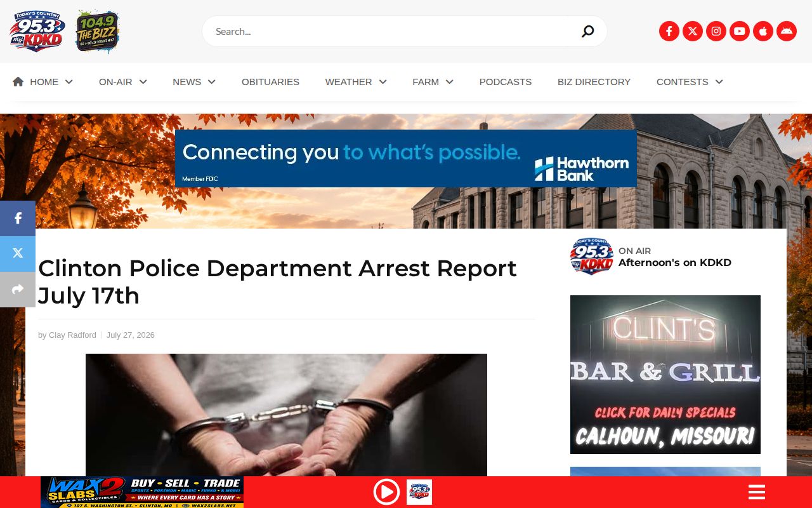Expand the Farm menu chevron
Screen dimensions: 812x508
point(450,82)
